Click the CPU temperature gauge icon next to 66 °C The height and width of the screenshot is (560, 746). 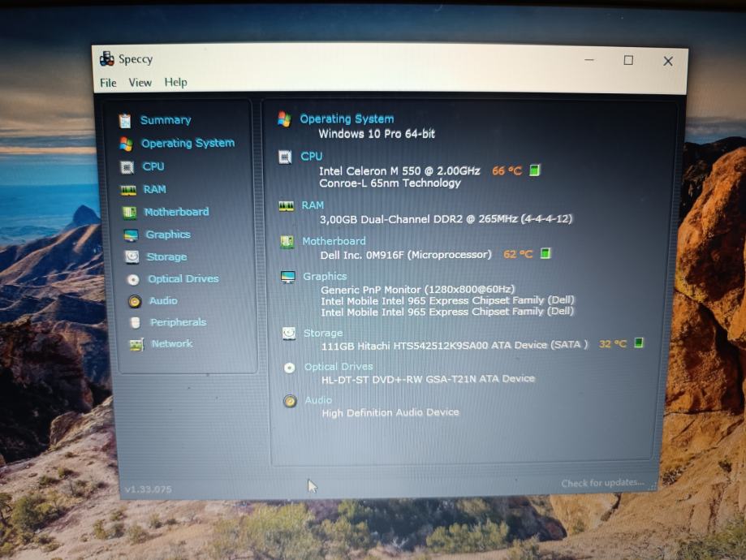[x=535, y=170]
